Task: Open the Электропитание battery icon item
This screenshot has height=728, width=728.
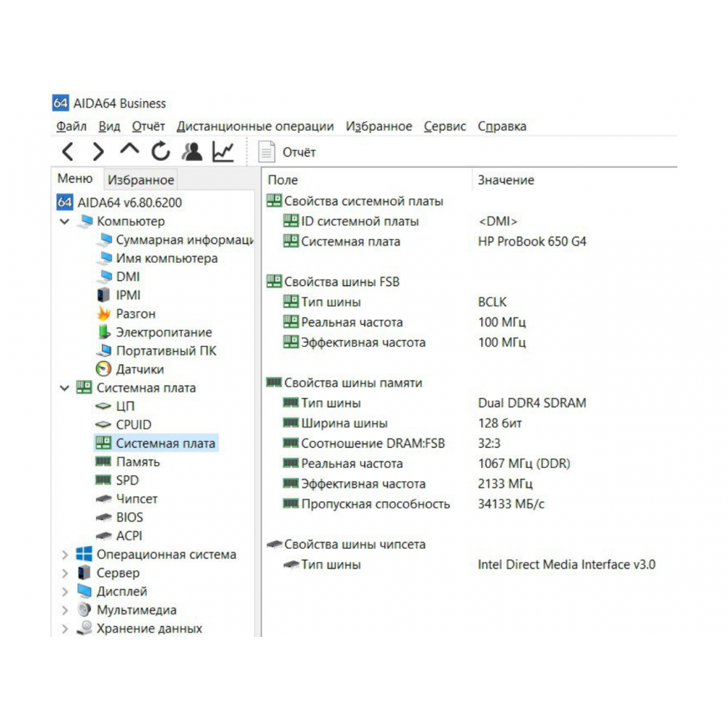Action: pyautogui.click(x=104, y=332)
